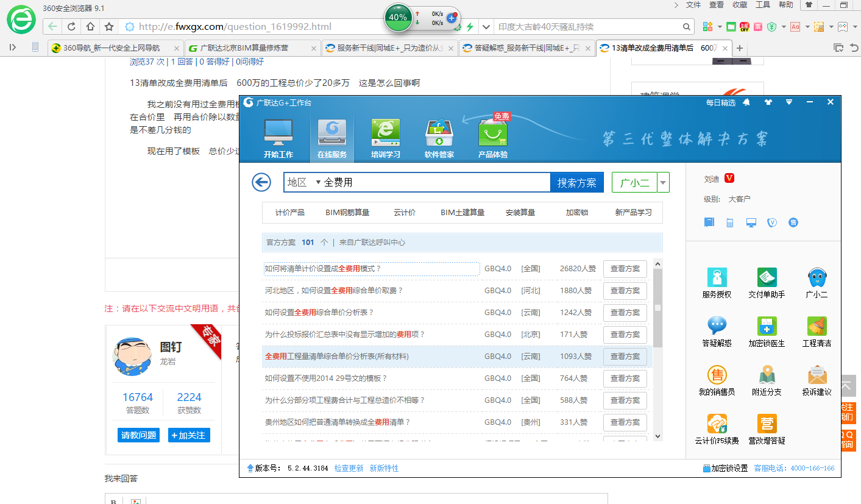Open the workbench skin (shirt) icon
Image resolution: width=861 pixels, height=504 pixels.
(x=768, y=102)
